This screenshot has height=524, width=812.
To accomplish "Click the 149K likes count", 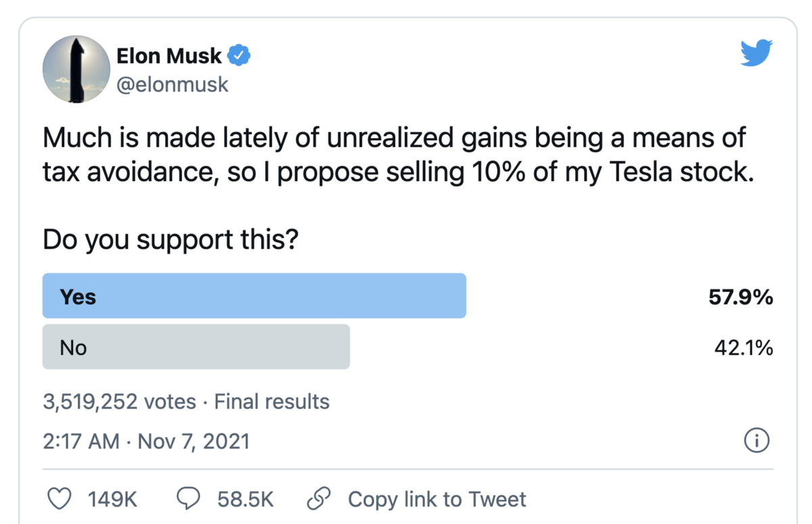I will pyautogui.click(x=112, y=499).
